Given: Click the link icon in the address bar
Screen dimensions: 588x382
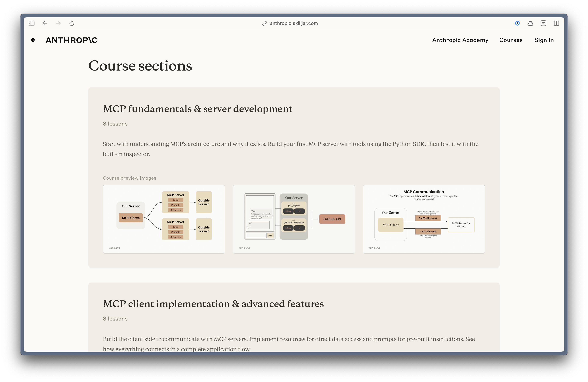Looking at the screenshot, I should (264, 23).
